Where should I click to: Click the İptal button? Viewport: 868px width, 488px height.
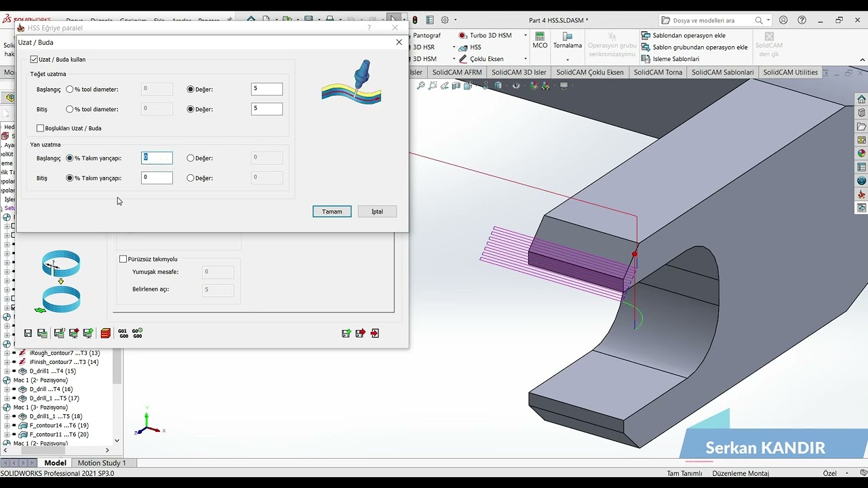click(377, 211)
